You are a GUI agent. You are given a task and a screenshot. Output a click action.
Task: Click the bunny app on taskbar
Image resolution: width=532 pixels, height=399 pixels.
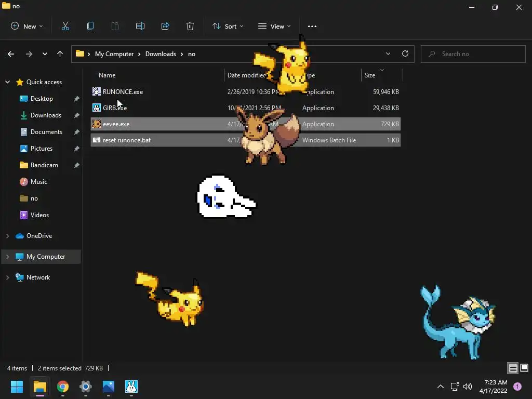pyautogui.click(x=131, y=387)
